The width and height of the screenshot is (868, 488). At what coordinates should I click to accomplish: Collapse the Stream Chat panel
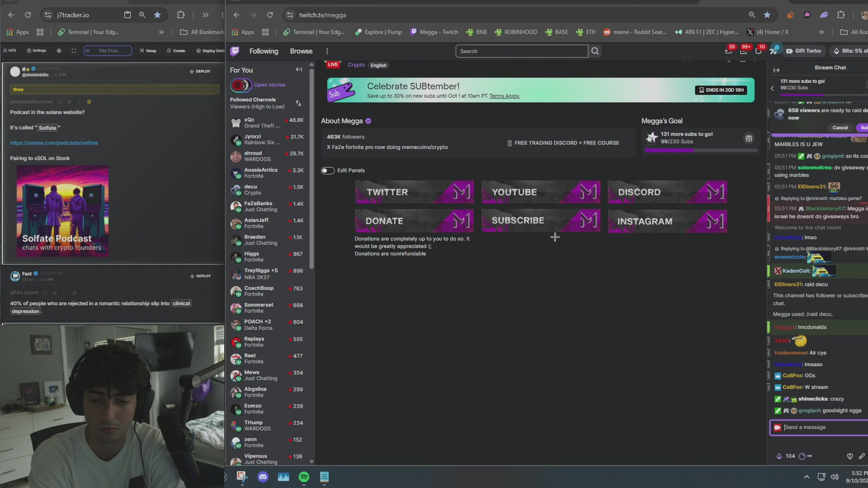(x=777, y=70)
